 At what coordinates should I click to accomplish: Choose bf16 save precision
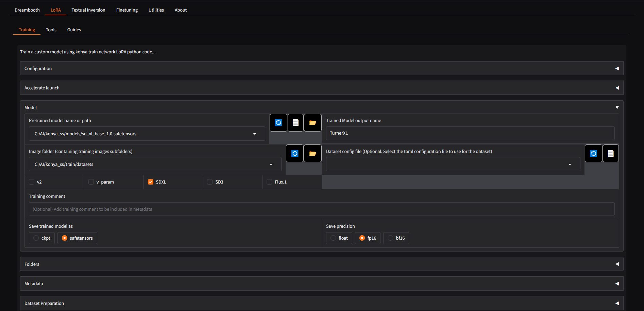(x=390, y=238)
